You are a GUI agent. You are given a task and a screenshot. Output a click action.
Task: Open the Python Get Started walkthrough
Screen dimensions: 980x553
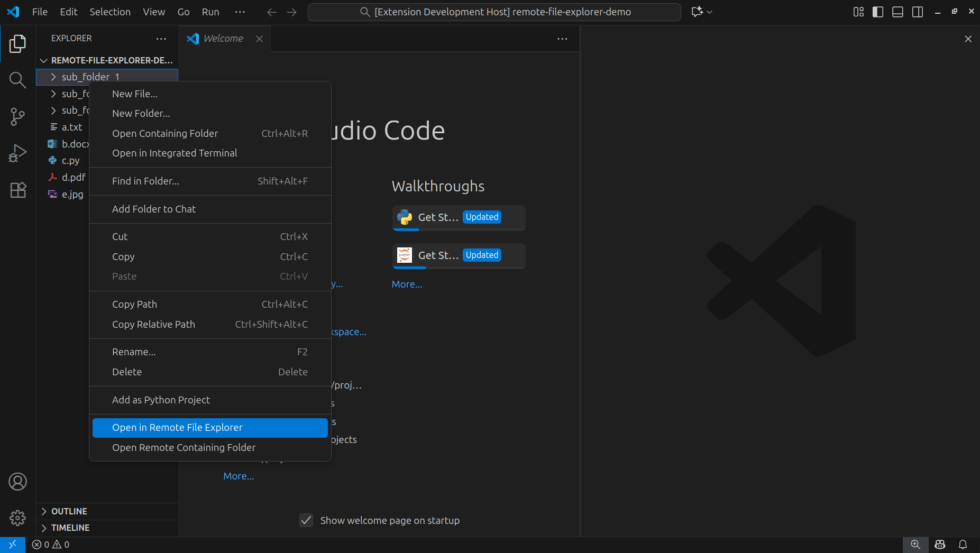[459, 218]
